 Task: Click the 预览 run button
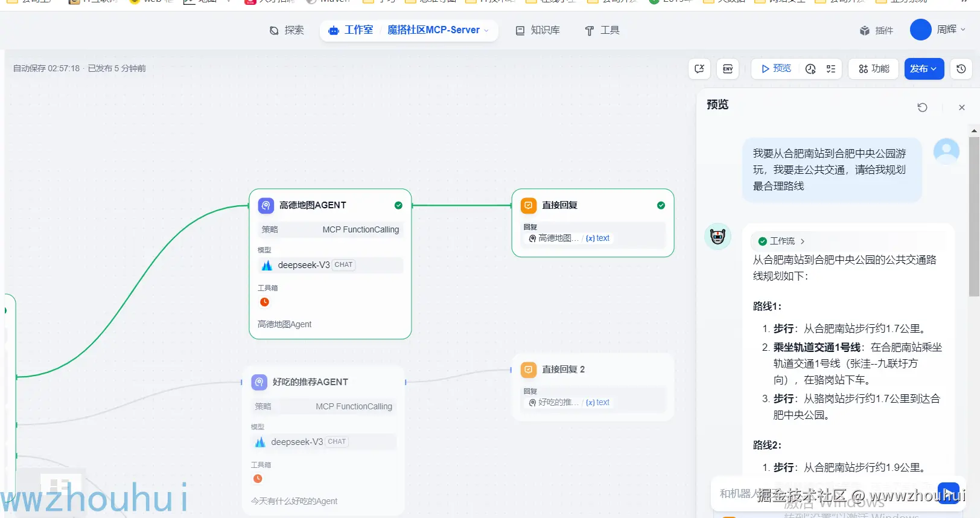[x=776, y=69]
